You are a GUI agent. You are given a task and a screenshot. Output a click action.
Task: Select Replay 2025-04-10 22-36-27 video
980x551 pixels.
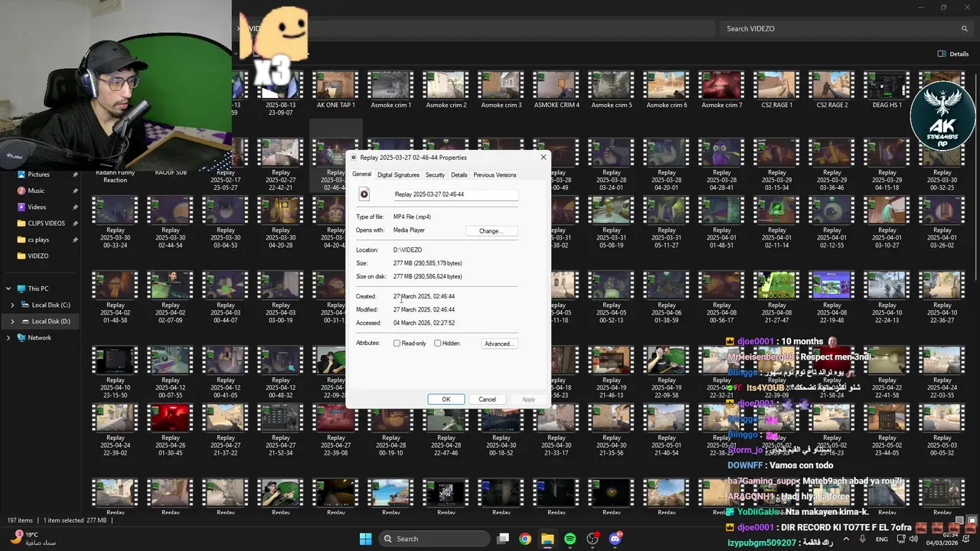coord(942,296)
